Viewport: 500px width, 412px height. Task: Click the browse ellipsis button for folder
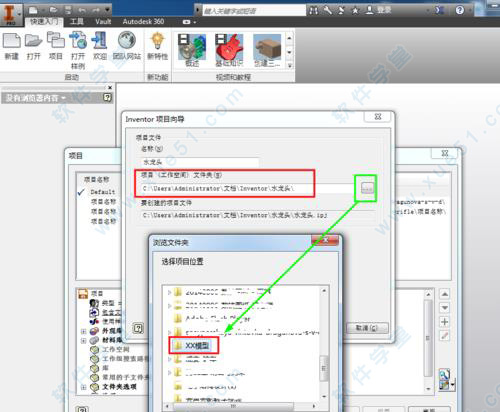(x=367, y=188)
